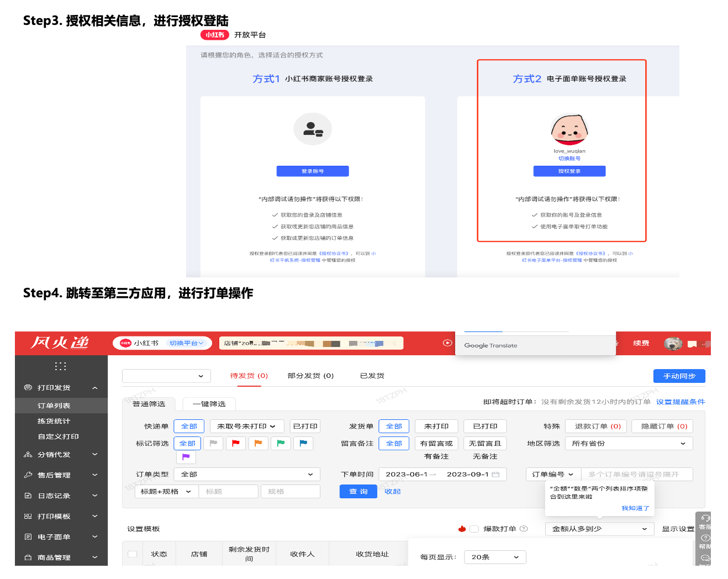Select 未打印 for 发货单 filter
The image size is (728, 579).
(436, 427)
